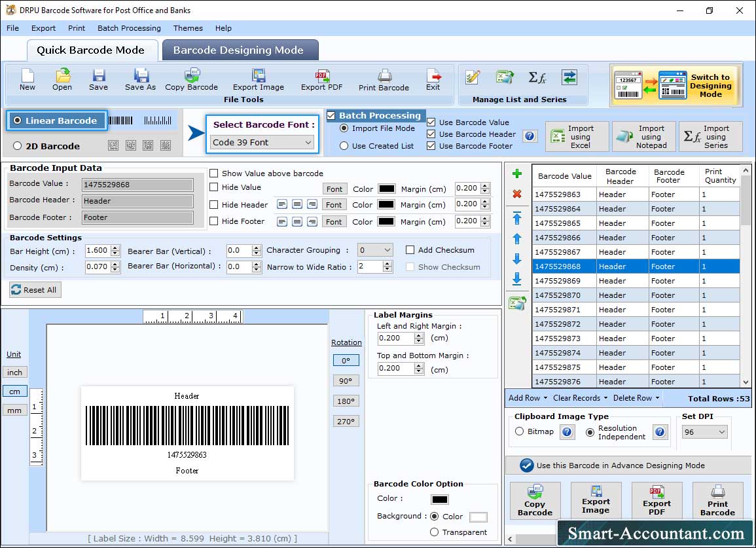Uncheck Use Barcode Value
The image size is (756, 548).
(431, 122)
